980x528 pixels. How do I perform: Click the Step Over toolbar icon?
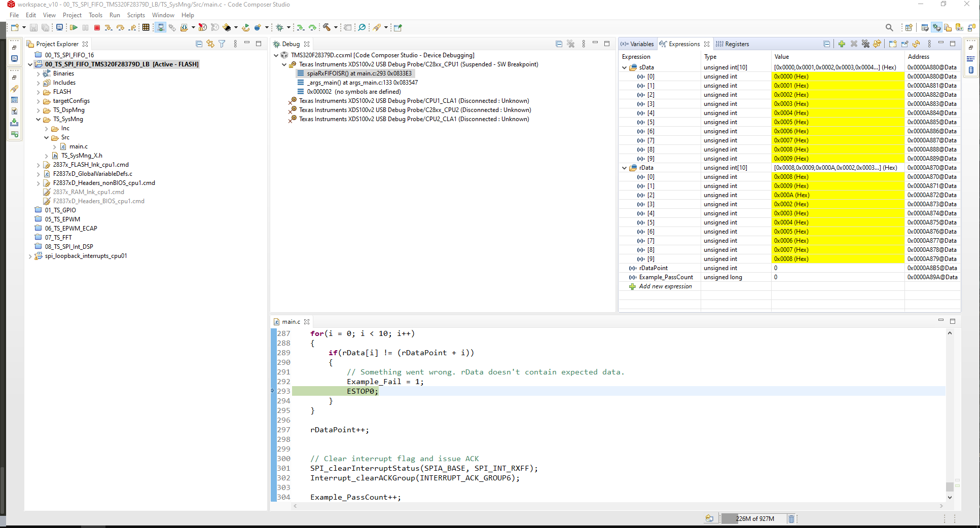[x=120, y=27]
